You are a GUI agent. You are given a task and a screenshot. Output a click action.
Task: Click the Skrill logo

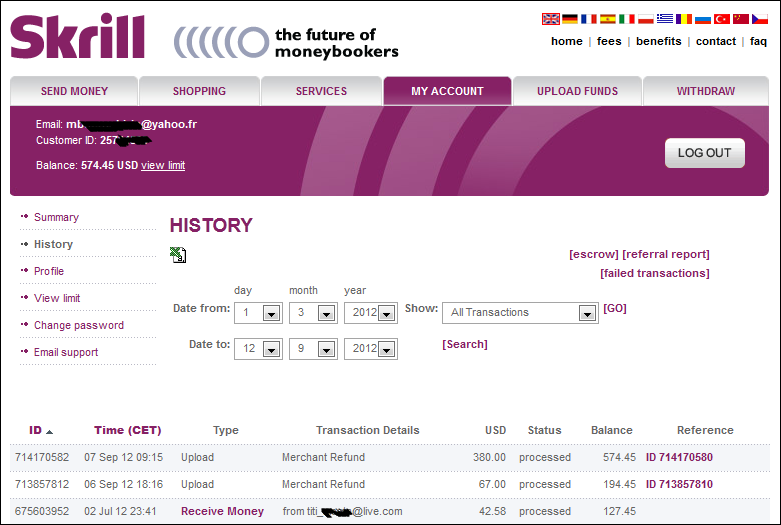coord(77,36)
